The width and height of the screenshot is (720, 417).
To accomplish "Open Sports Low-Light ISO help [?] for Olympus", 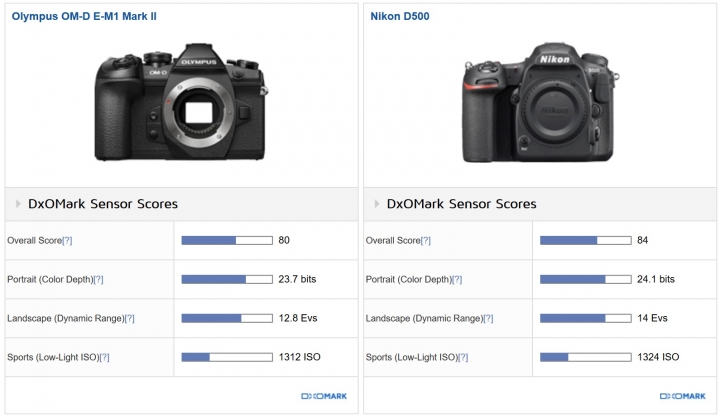I will click(x=104, y=357).
